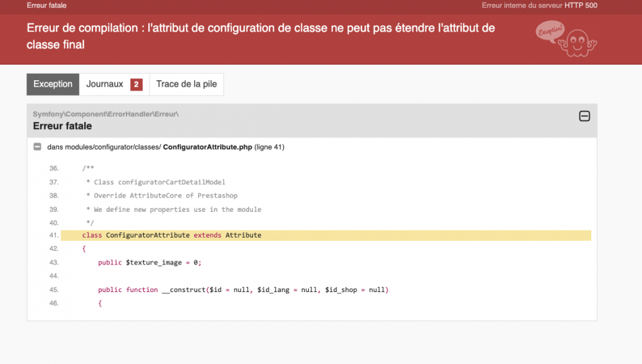Click the red badge showing 2

coord(136,85)
